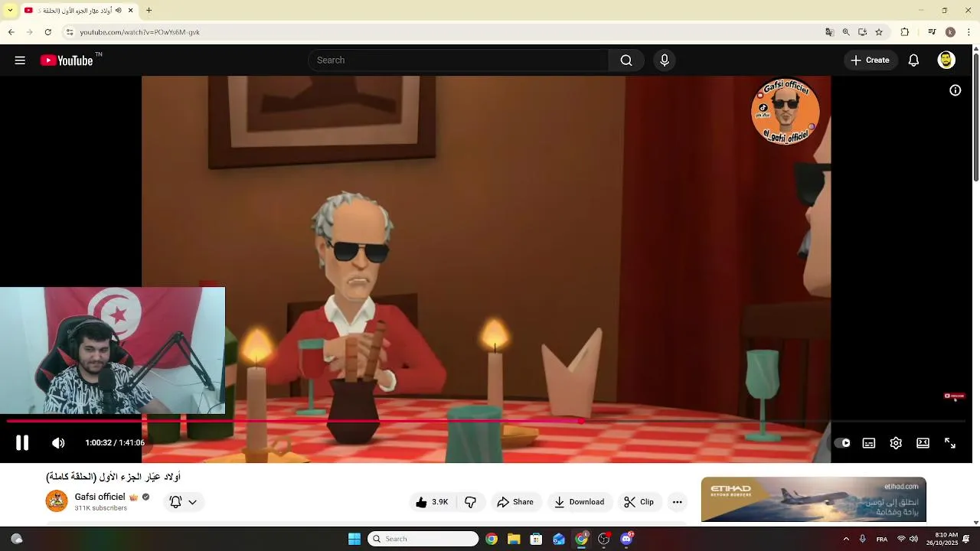Open the tab search dropdown arrow
The width and height of the screenshot is (980, 551).
(10, 11)
